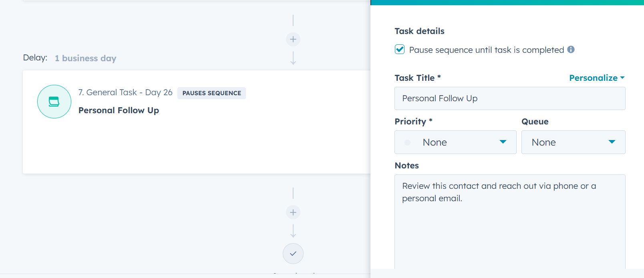
Task: Click the plus icon above the General Task step
Action: click(293, 39)
